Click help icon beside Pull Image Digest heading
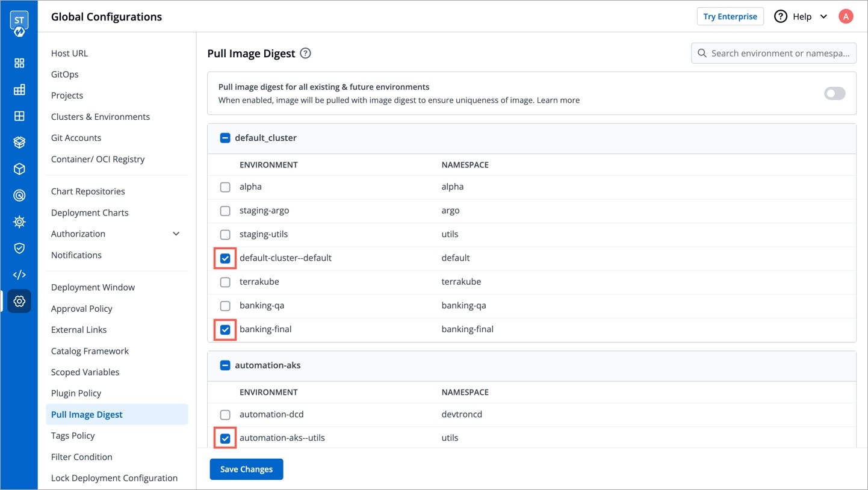Viewport: 868px width, 490px height. pos(305,54)
